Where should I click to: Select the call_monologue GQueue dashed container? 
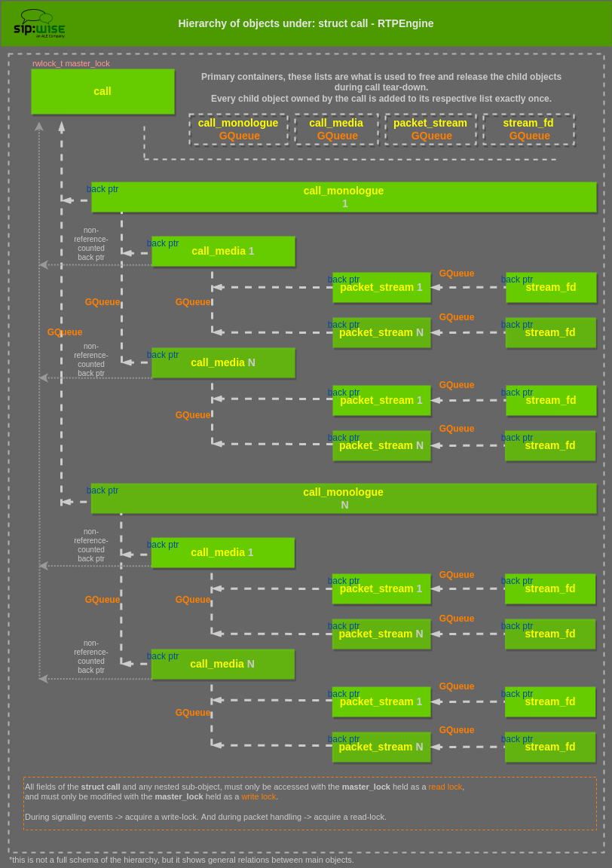[x=238, y=129]
